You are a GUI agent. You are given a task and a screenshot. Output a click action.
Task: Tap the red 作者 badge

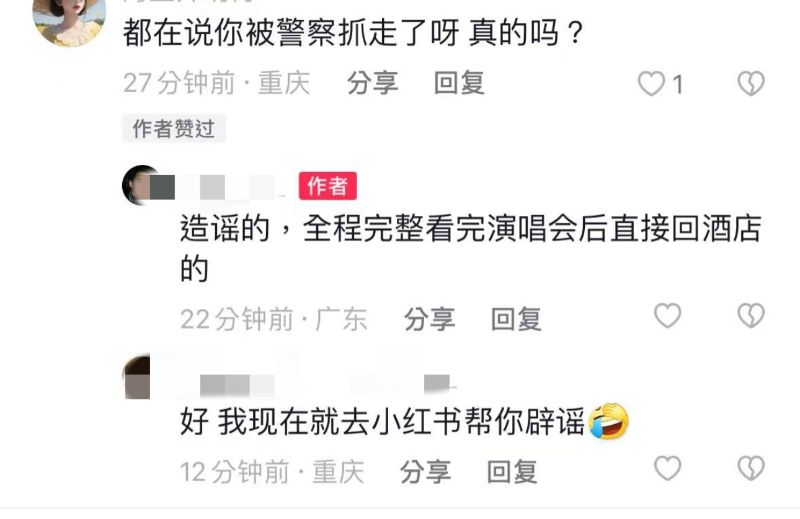(328, 186)
